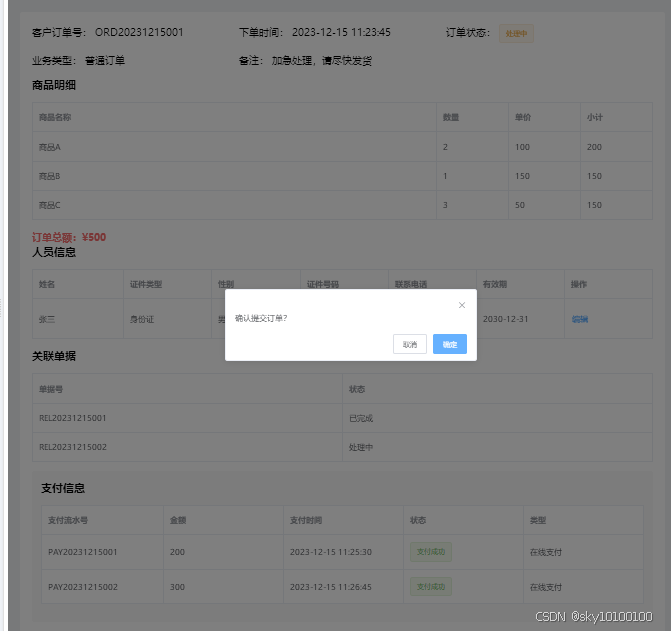The width and height of the screenshot is (671, 631).
Task: Click the 类型 column header in payment table
Action: (x=538, y=520)
